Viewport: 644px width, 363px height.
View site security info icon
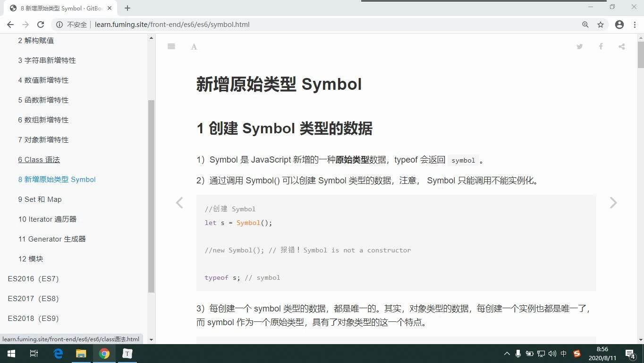point(59,25)
